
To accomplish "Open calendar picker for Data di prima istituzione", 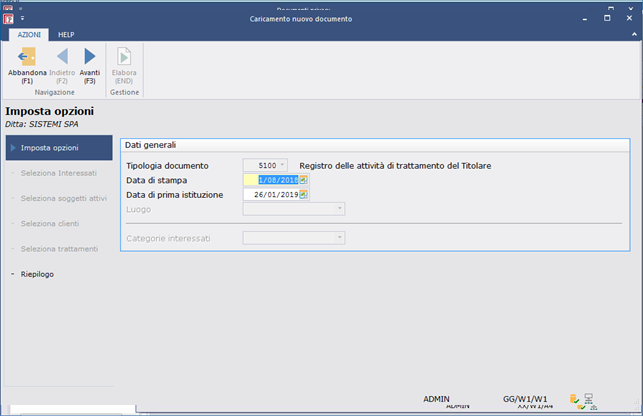I will [x=303, y=194].
